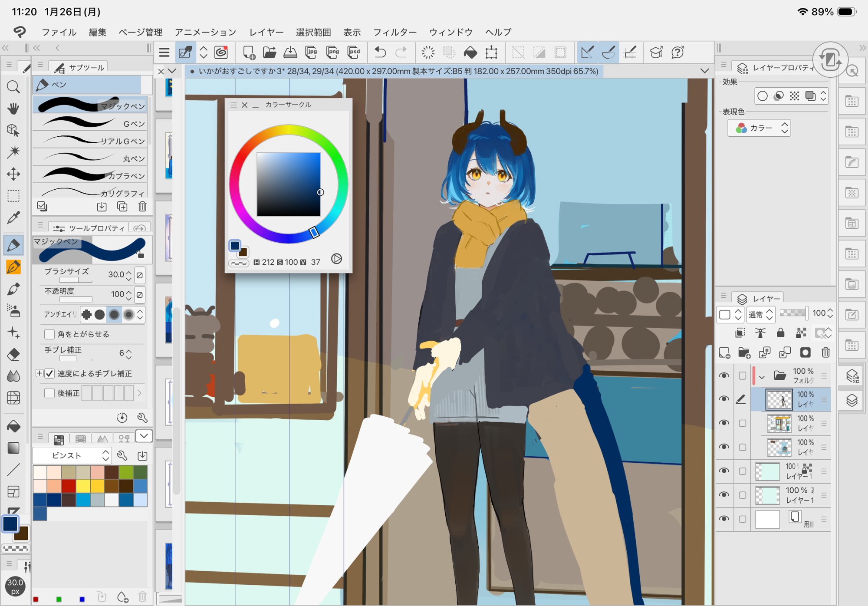Open the フィルター menu

click(x=395, y=32)
